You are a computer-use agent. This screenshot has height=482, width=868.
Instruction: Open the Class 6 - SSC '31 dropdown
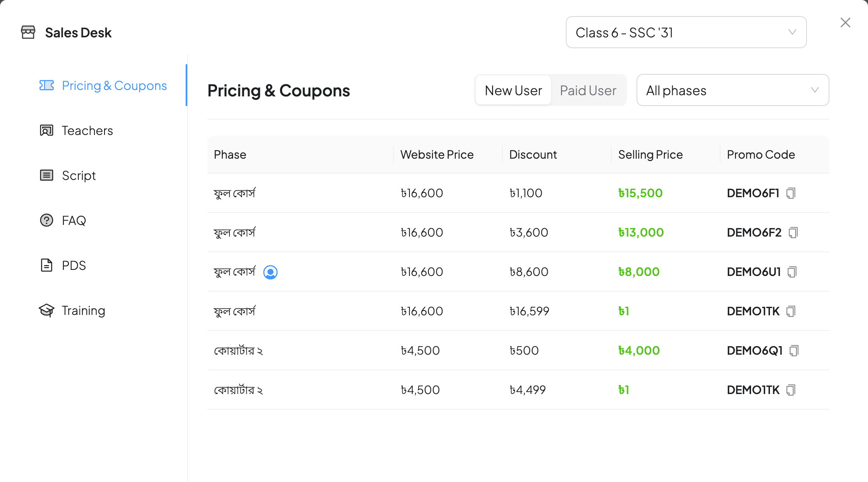pos(686,32)
